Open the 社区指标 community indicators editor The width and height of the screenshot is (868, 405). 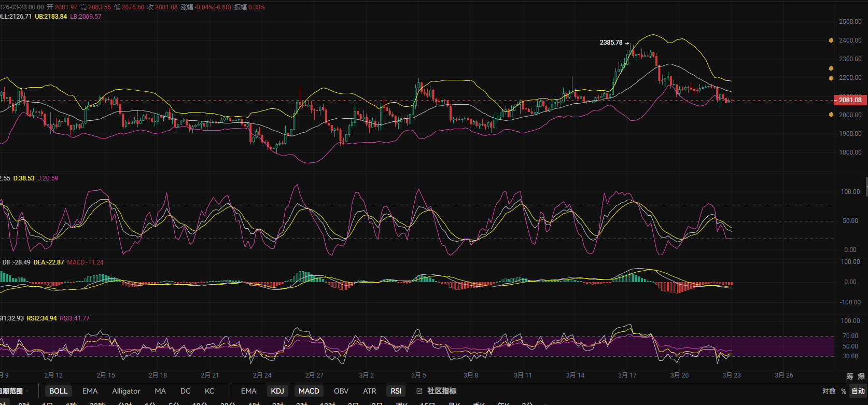[437, 391]
